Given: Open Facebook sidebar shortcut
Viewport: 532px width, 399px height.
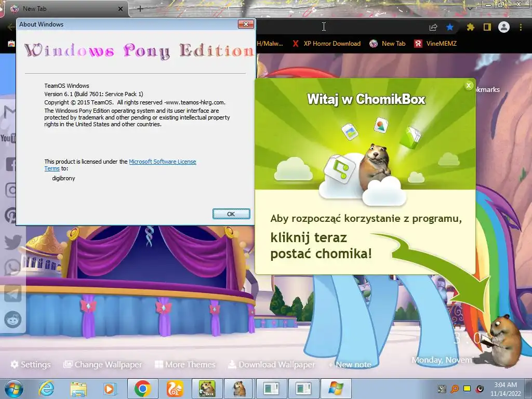Looking at the screenshot, I should point(11,164).
